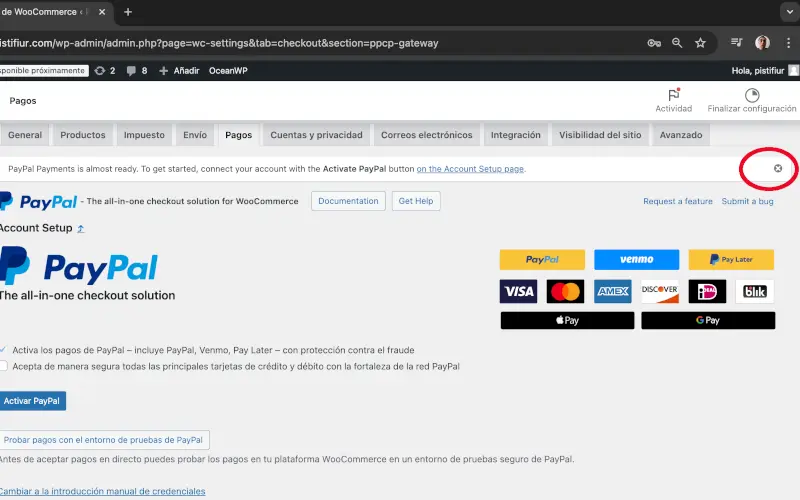The height and width of the screenshot is (500, 800).
Task: Click the iDEAL logo
Action: (707, 291)
